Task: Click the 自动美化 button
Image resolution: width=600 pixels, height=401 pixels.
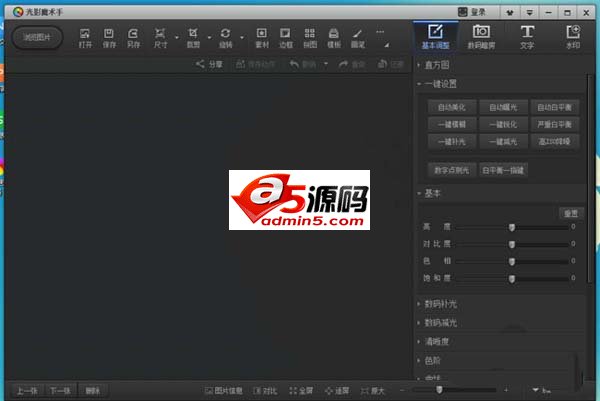Action: [452, 107]
